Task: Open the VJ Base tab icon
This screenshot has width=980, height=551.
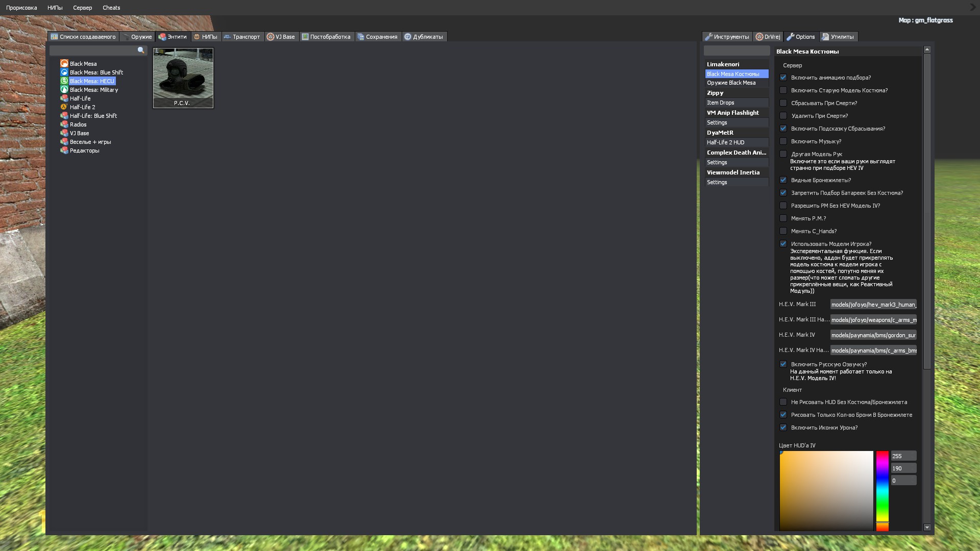Action: coord(271,37)
